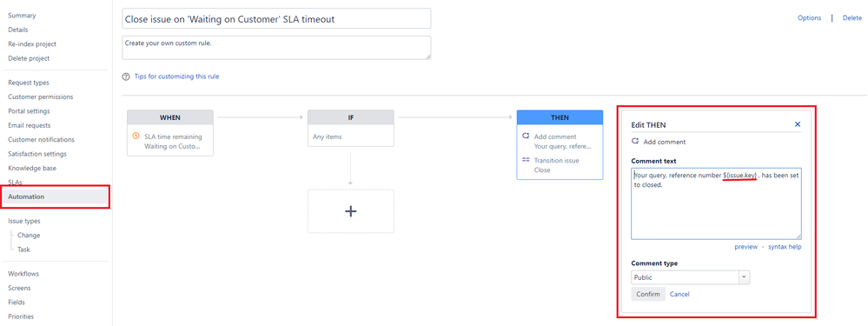The image size is (868, 326).
Task: Click the rule name input field
Action: coord(276,19)
